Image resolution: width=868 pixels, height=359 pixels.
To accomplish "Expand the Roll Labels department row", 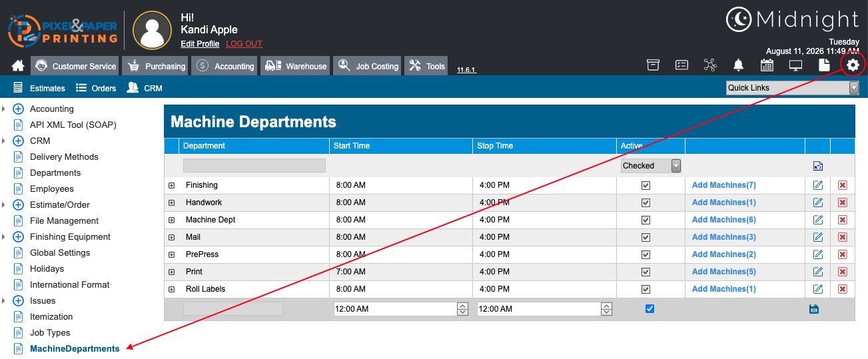I will 171,289.
